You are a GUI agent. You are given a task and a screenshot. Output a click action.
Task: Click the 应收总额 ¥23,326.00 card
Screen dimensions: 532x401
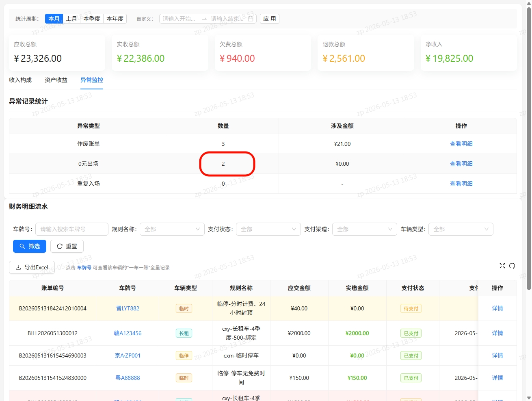tap(57, 53)
